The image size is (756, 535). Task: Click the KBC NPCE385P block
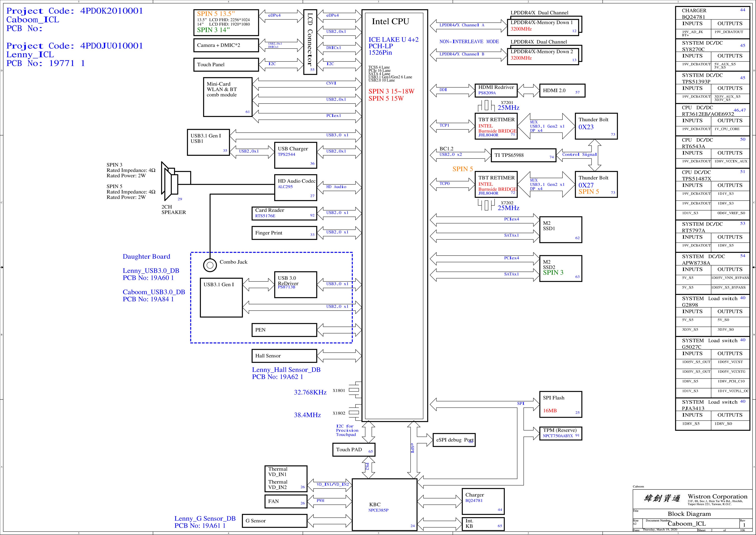coord(385,504)
